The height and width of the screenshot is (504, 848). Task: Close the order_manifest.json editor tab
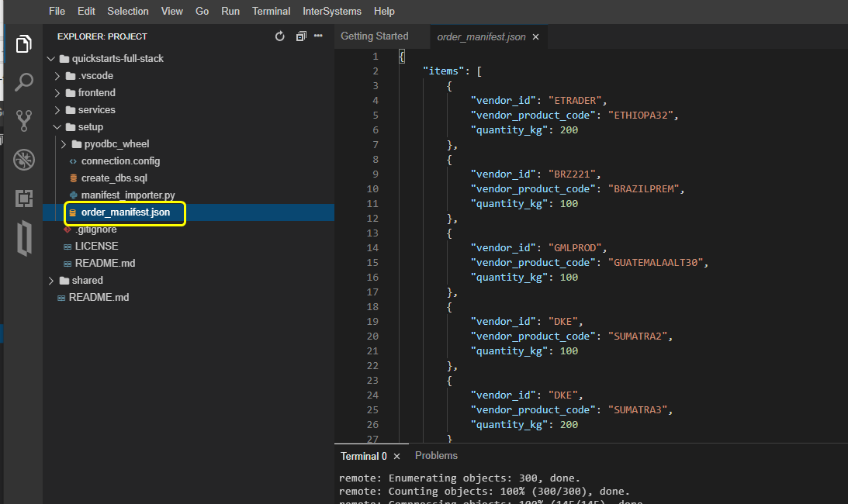[535, 36]
